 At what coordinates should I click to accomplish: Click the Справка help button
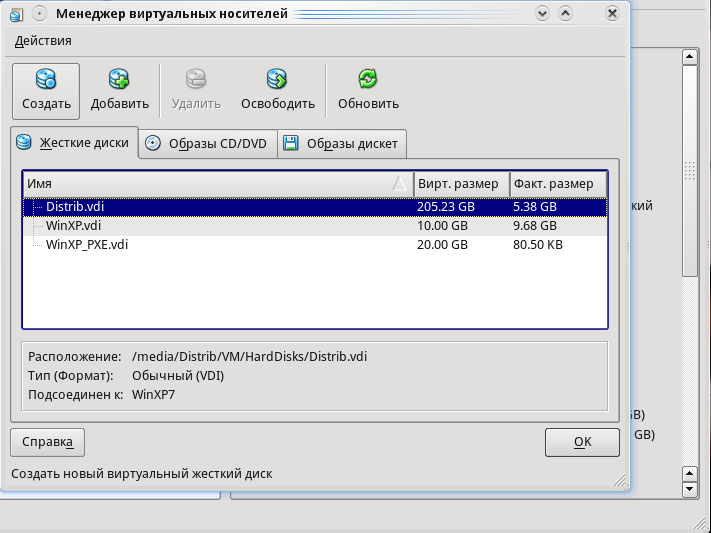point(47,442)
